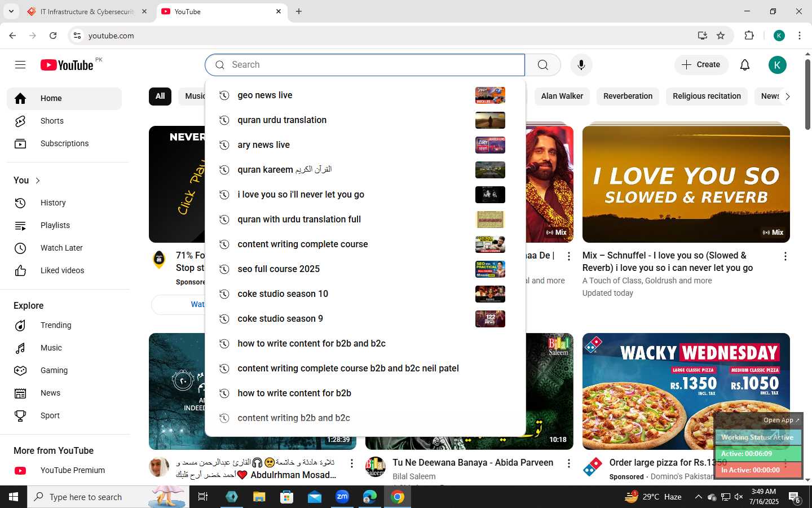Open Shorts from the sidebar
The image size is (812, 508).
(x=64, y=121)
